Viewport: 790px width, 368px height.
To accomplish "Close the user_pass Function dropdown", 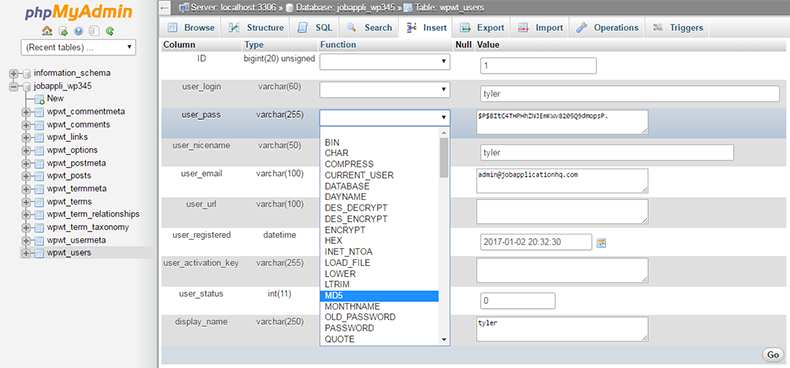I will click(x=385, y=118).
